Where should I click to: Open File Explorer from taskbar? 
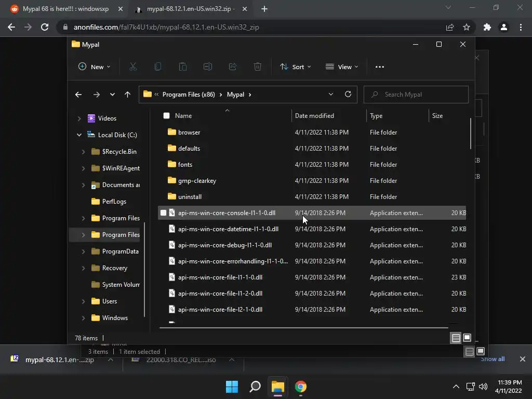click(278, 387)
